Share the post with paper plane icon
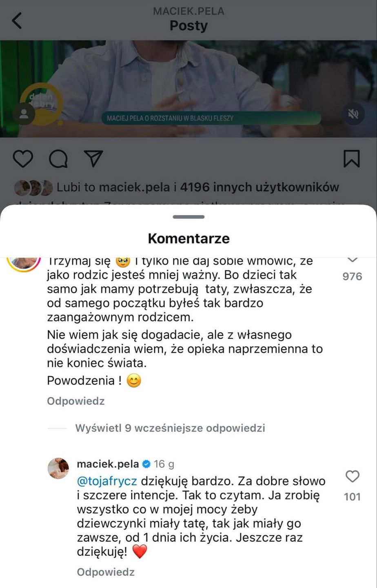This screenshot has height=588, width=377. [x=93, y=158]
